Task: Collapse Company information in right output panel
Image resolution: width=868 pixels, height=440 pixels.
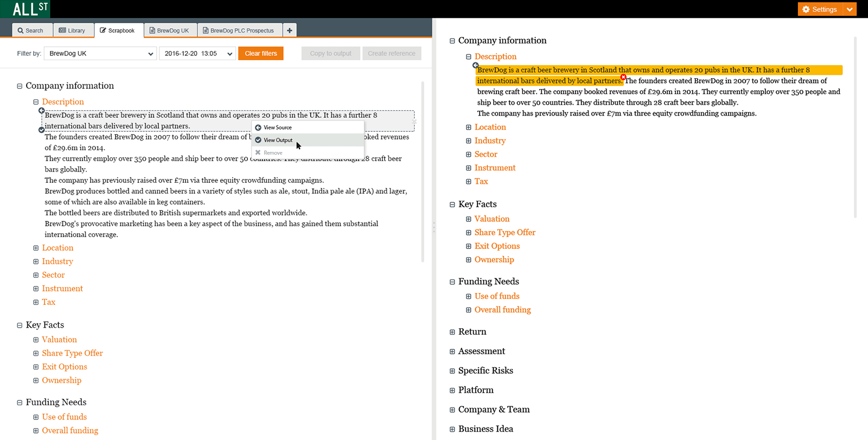Action: [x=452, y=41]
